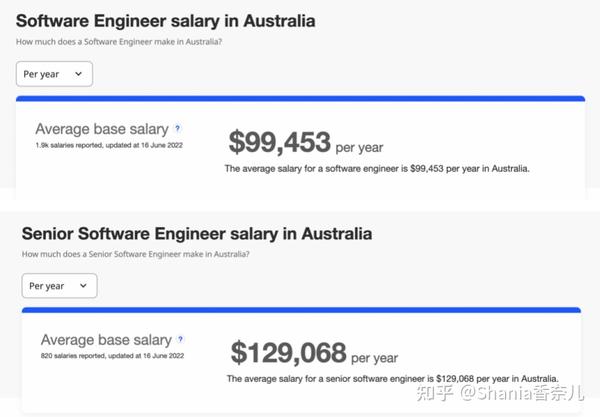The width and height of the screenshot is (600, 417).
Task: Open the Per year dropdown under Software Engineer heading
Action: (54, 74)
